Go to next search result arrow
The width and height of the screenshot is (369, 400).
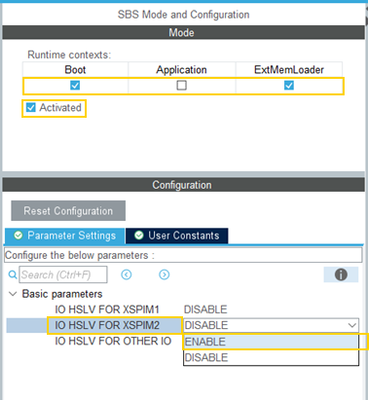coord(164,275)
